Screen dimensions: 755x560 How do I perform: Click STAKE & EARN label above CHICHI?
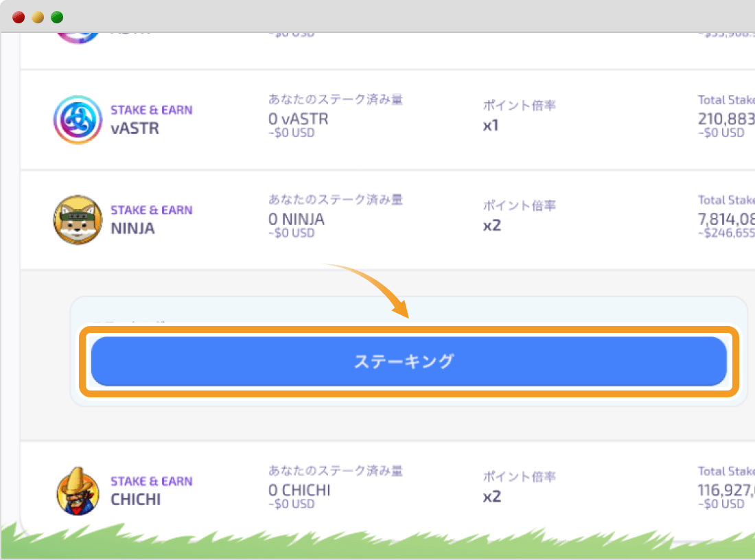point(151,482)
